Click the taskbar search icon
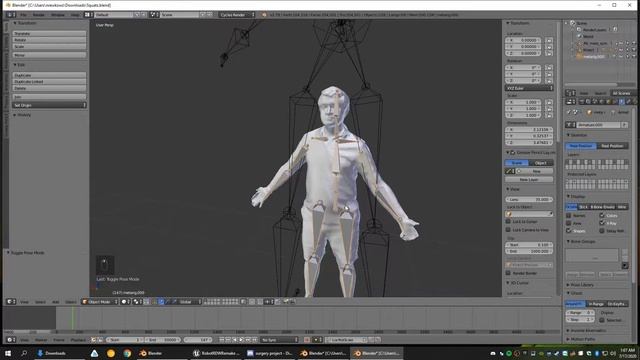The image size is (640, 360). point(24,353)
